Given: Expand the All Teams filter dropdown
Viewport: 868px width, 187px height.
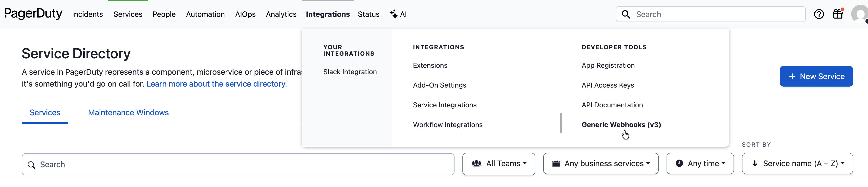Looking at the screenshot, I should (499, 164).
